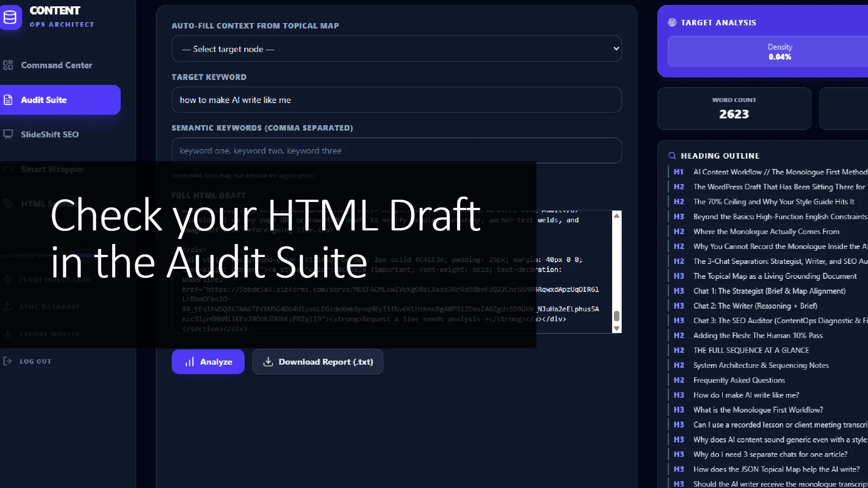
Task: Click the bar chart icon on Analyze button
Action: coord(190,362)
